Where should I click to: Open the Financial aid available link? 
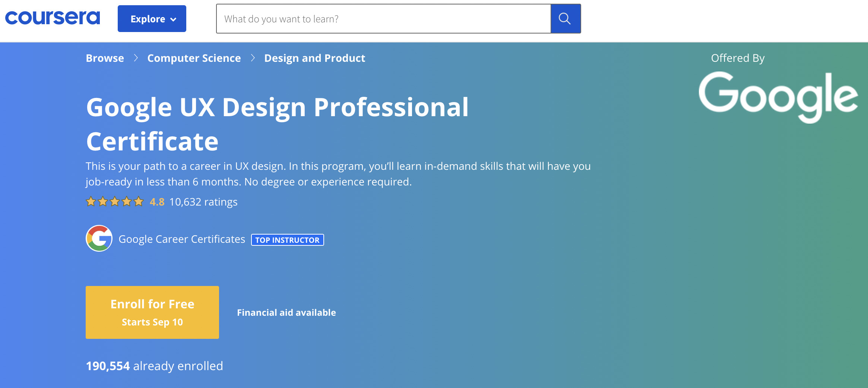pyautogui.click(x=286, y=312)
